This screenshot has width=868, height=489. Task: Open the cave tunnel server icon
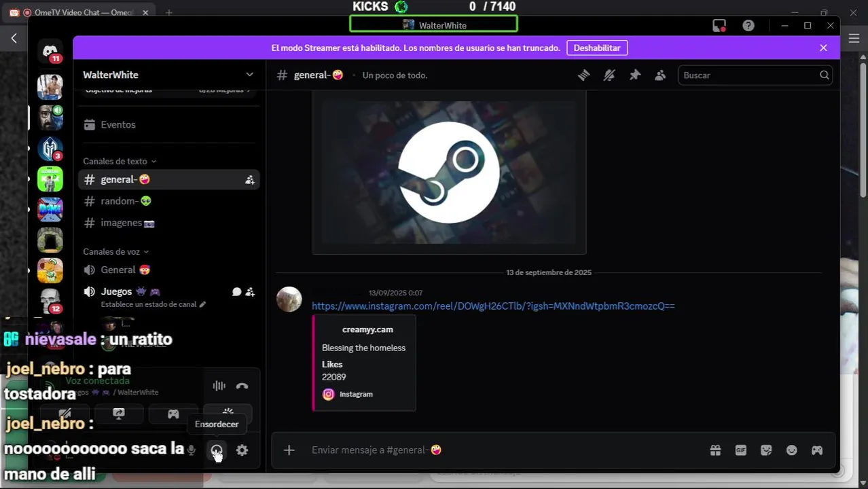point(50,240)
